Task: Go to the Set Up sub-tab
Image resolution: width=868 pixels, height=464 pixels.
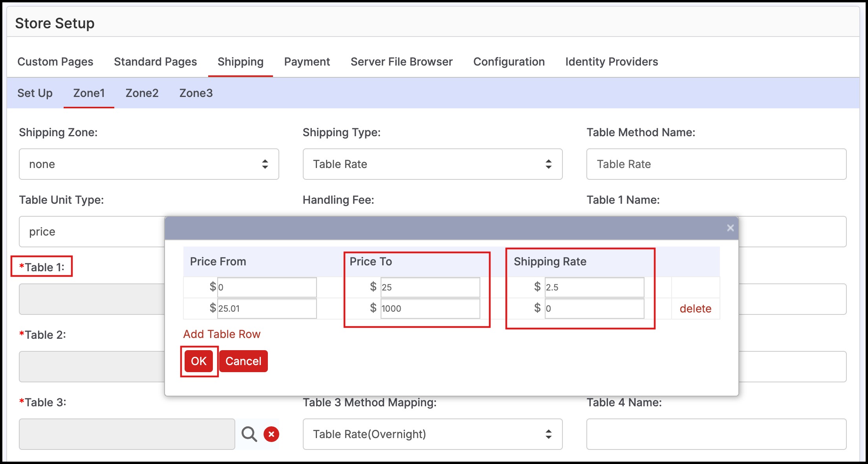Action: (35, 93)
